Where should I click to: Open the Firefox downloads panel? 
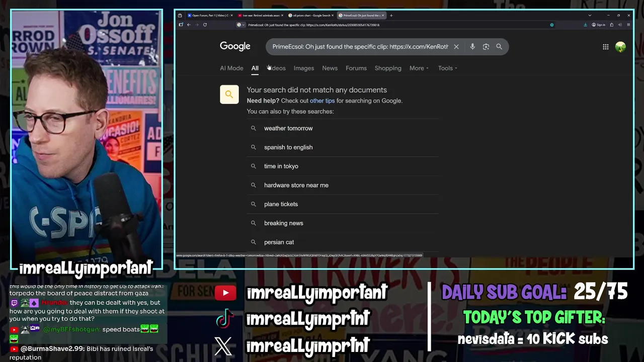(586, 25)
